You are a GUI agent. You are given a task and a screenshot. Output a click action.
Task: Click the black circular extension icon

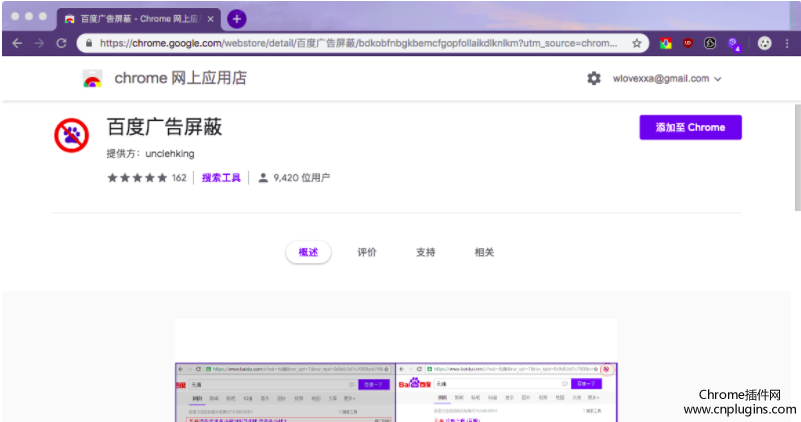(x=710, y=43)
